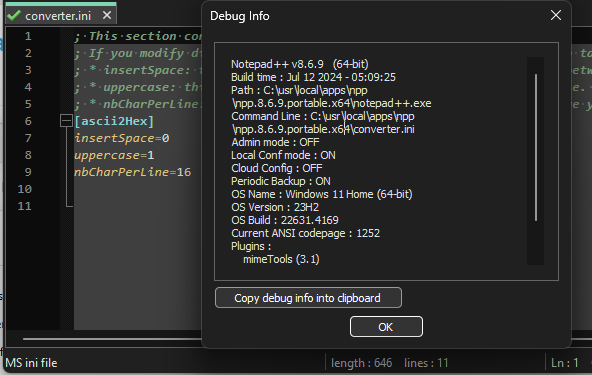Click line number 11 in the margin
Image resolution: width=592 pixels, height=375 pixels.
pos(25,206)
